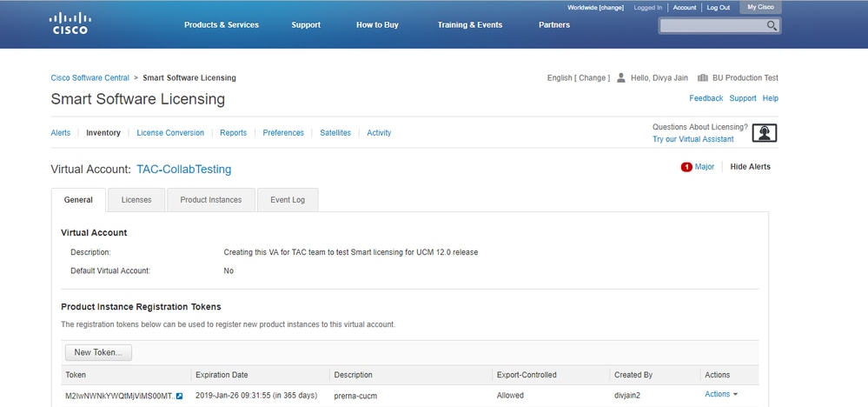Click Log Out
The image size is (868, 407).
pos(719,8)
